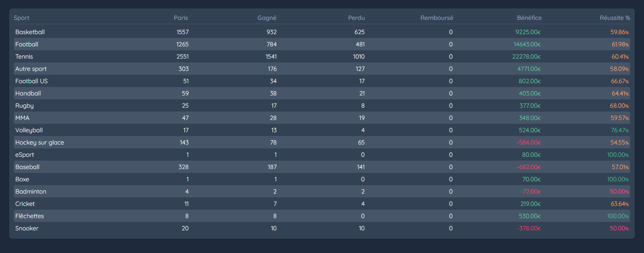Select the Tennis sport name
644x253 pixels.
pos(24,57)
